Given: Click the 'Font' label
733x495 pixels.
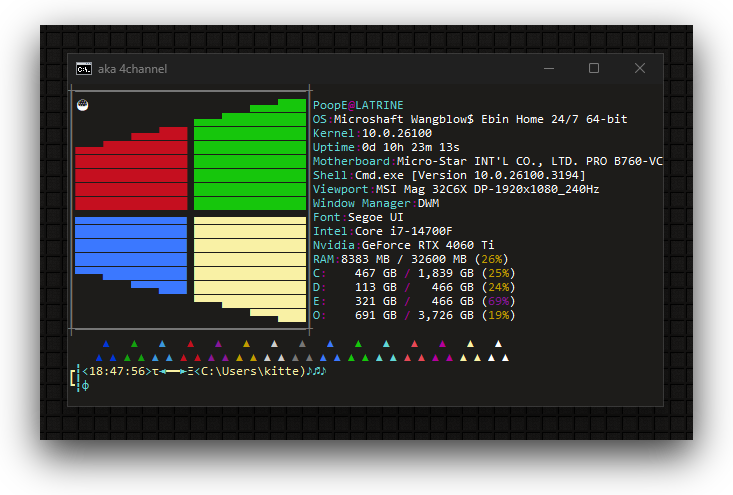Looking at the screenshot, I should pos(326,217).
